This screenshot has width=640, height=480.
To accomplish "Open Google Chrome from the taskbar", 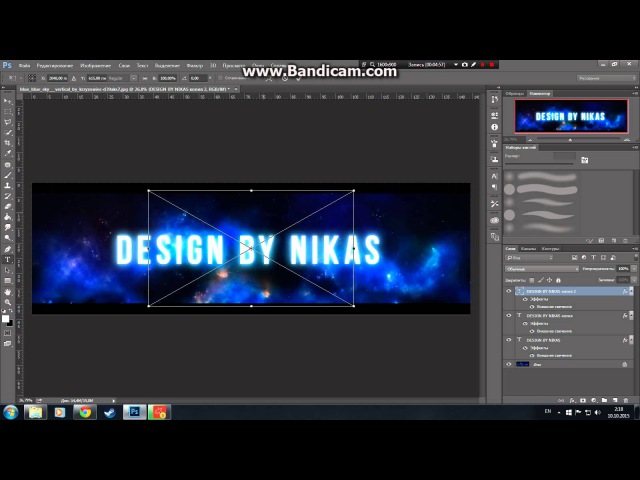I will pos(85,412).
